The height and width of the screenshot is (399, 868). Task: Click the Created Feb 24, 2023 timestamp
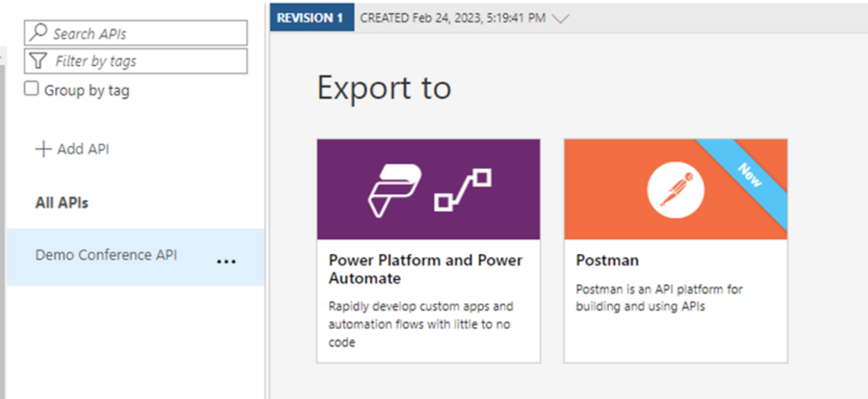pos(453,17)
